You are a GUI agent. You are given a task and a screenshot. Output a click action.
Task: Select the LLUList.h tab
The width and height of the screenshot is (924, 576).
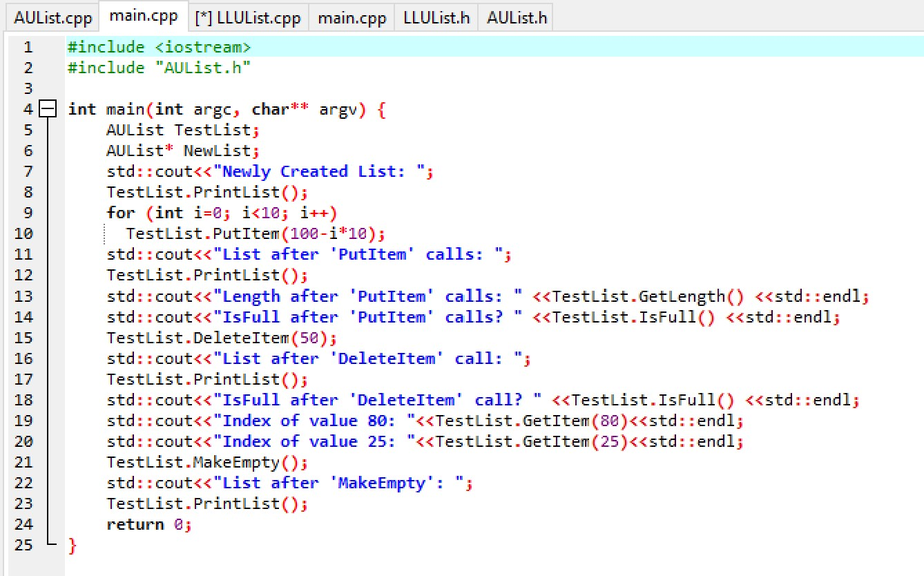[436, 17]
